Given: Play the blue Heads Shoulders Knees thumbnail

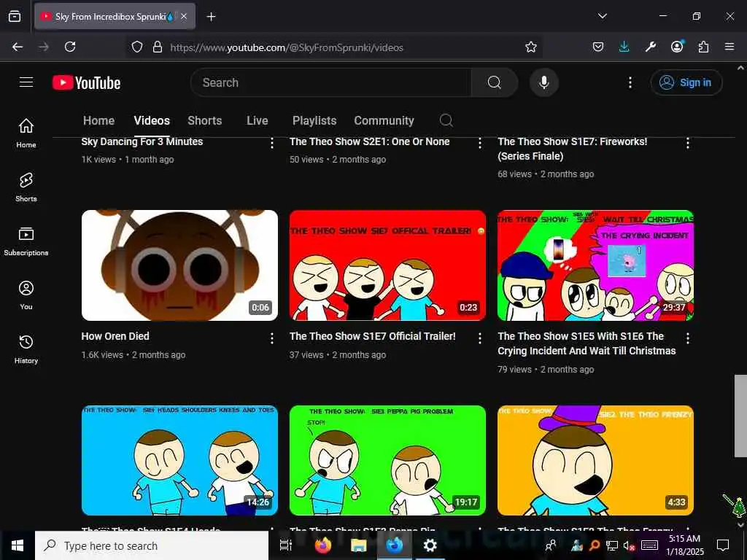Looking at the screenshot, I should coord(179,461).
